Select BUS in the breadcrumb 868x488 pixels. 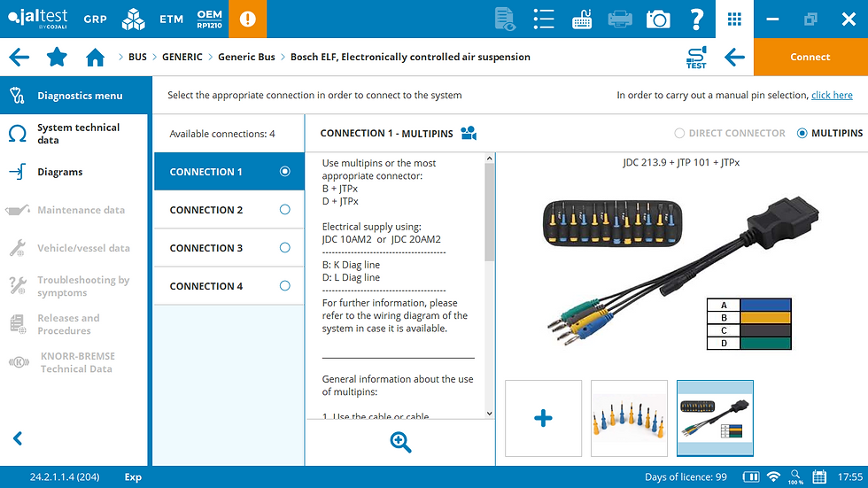pos(137,57)
